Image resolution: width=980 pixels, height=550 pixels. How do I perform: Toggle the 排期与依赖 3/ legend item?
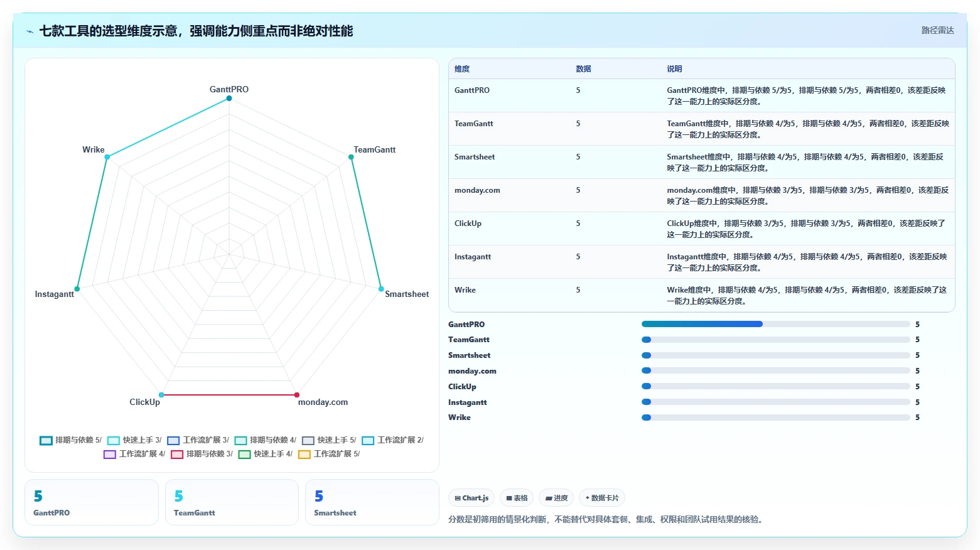202,454
